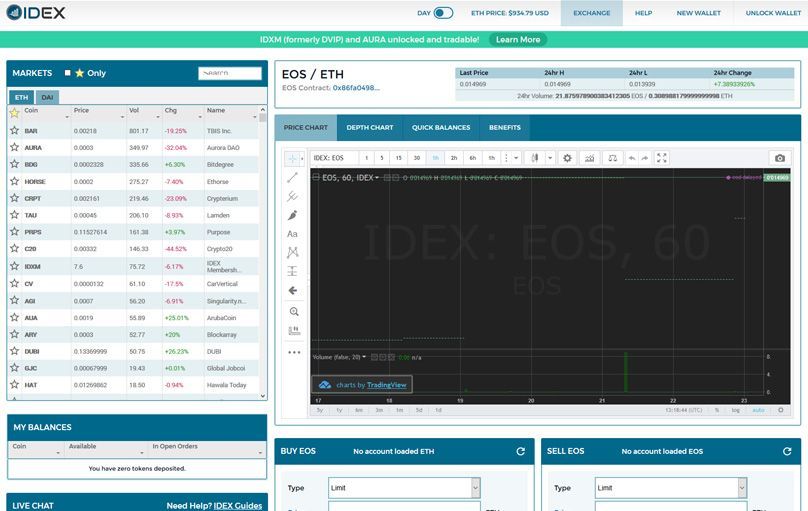This screenshot has width=808, height=511.
Task: Open the EXCHANGE nav item
Action: point(592,13)
